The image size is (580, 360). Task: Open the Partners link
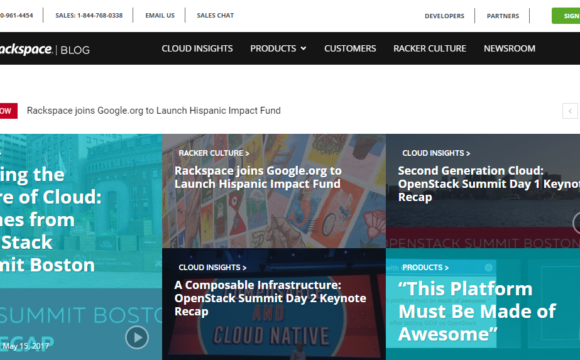[x=503, y=16]
